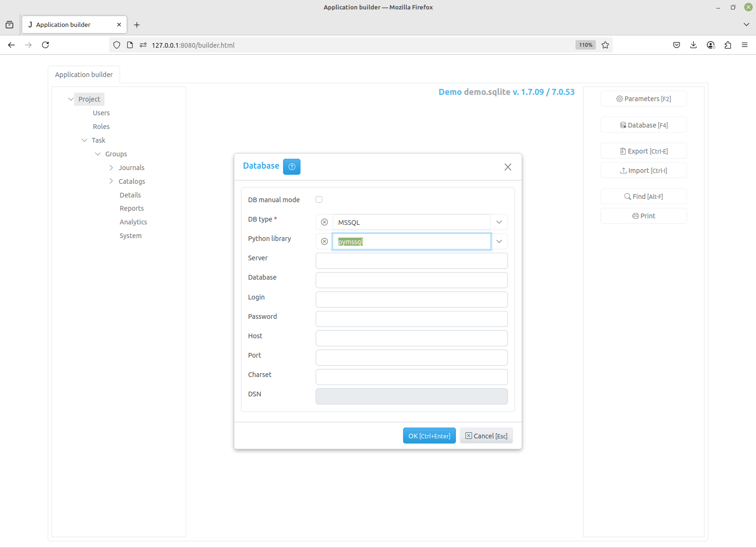756x548 pixels.
Task: Select Users in the project tree
Action: click(101, 113)
